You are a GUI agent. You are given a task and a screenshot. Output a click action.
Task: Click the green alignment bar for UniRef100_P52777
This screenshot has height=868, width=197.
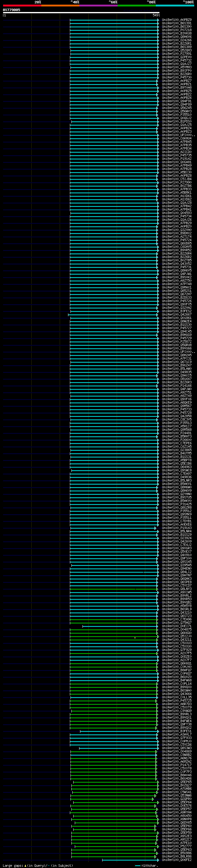(x=117, y=846)
